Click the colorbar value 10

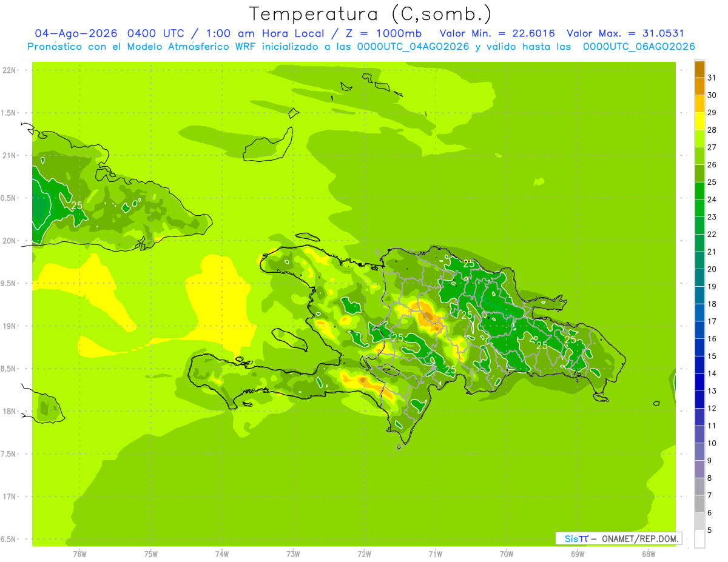[712, 443]
